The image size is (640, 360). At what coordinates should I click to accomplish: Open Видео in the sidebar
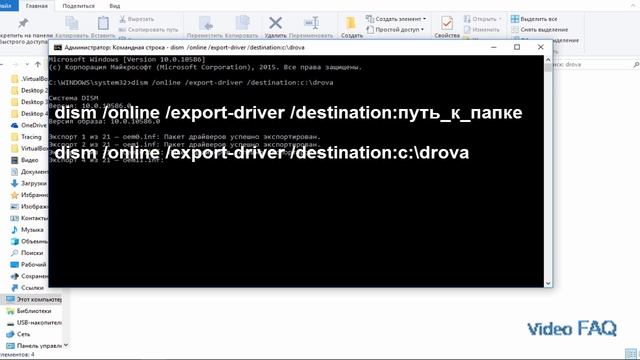[x=24, y=160]
